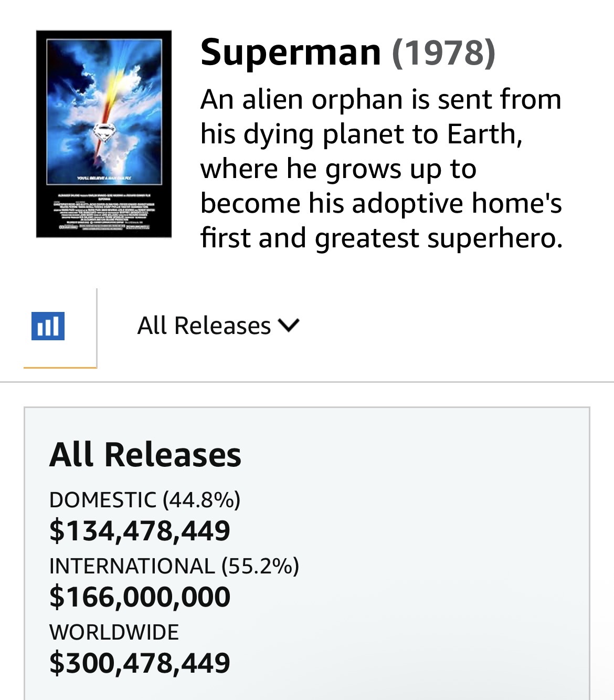Select the international gross $166,000,000
Screen dimensions: 614x700
click(140, 597)
